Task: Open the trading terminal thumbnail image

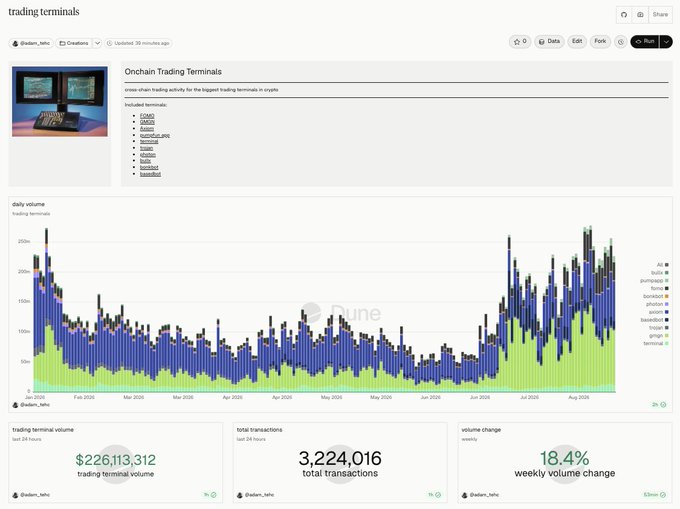Action: tap(60, 101)
